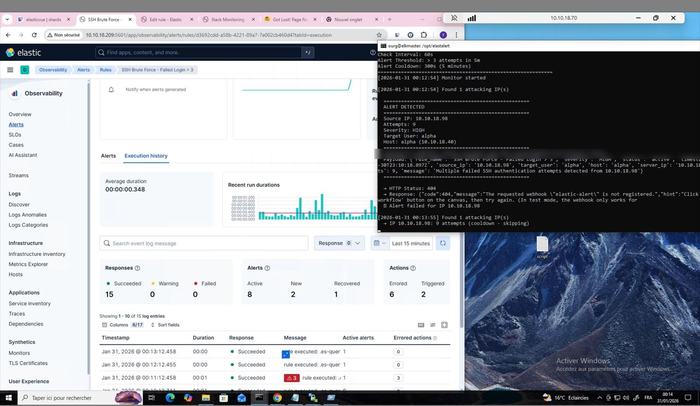The image size is (700, 406).
Task: Open Logs Anomalies in sidebar
Action: [x=28, y=215]
